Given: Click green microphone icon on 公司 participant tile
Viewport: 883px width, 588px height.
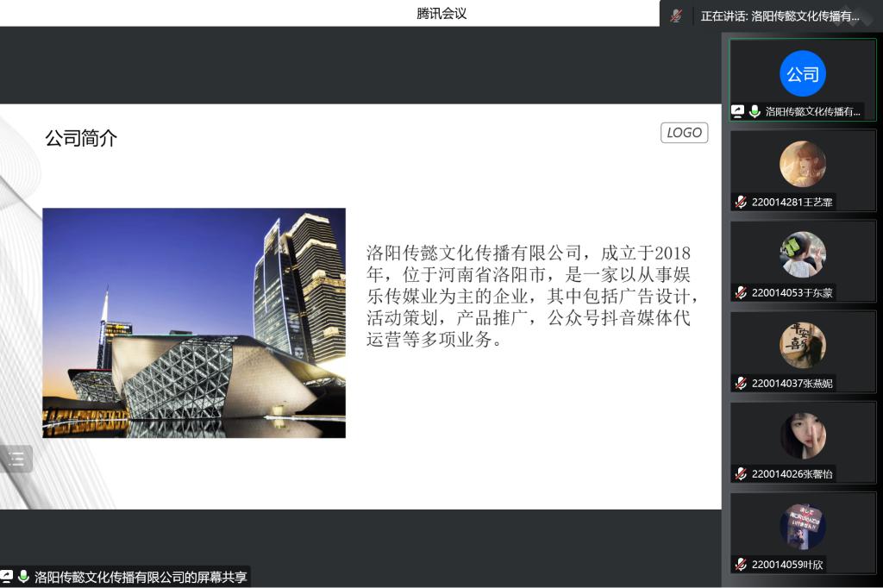Looking at the screenshot, I should click(755, 111).
